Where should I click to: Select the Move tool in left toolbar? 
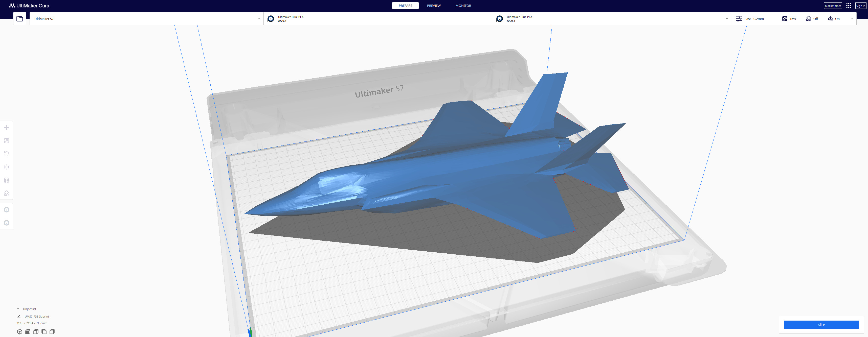(x=6, y=128)
